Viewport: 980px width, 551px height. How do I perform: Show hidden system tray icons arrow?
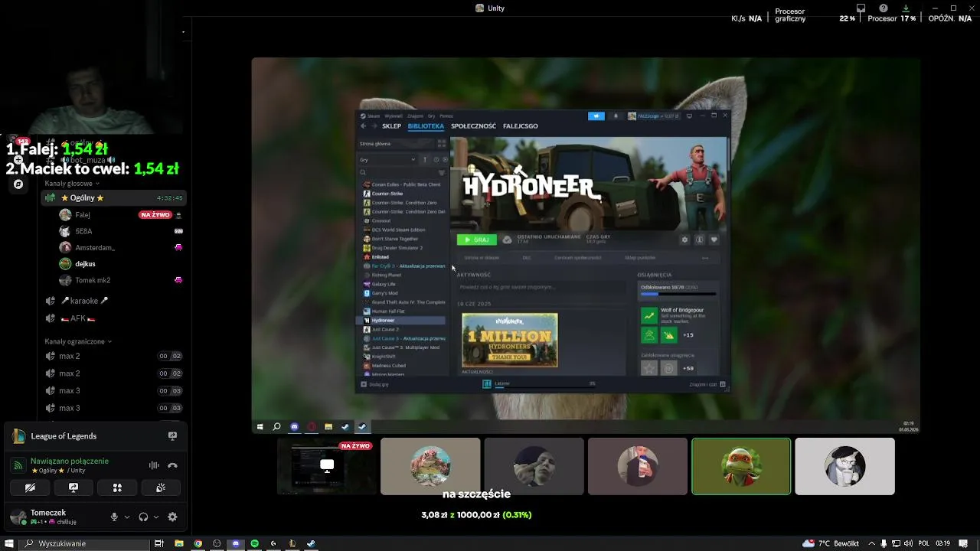point(871,543)
